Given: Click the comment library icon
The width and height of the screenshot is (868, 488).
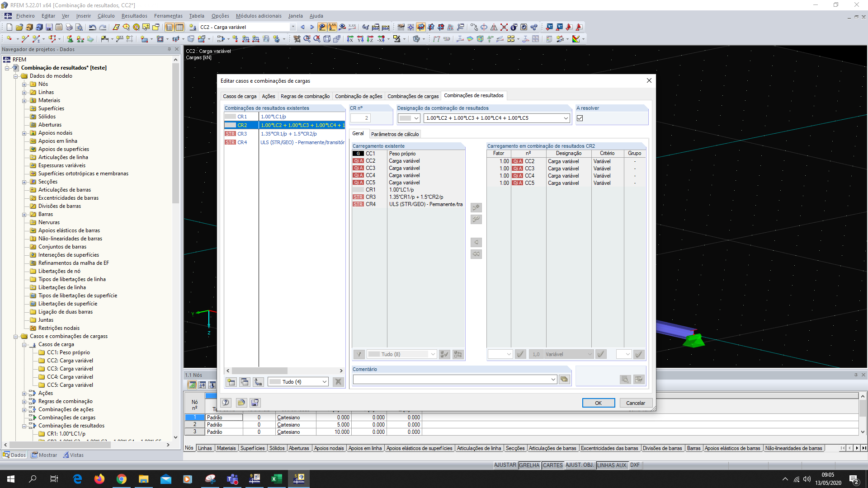Looking at the screenshot, I should (x=564, y=380).
